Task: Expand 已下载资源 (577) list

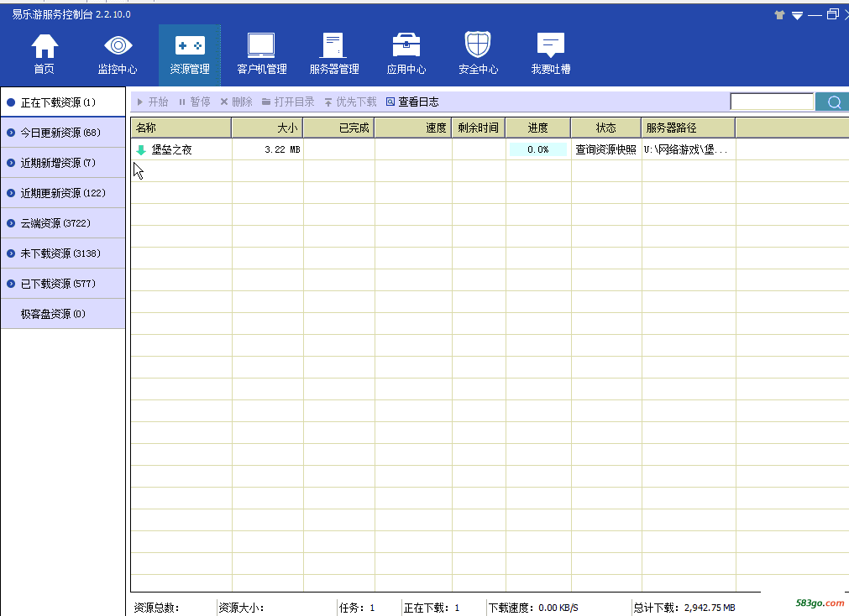Action: 63,284
